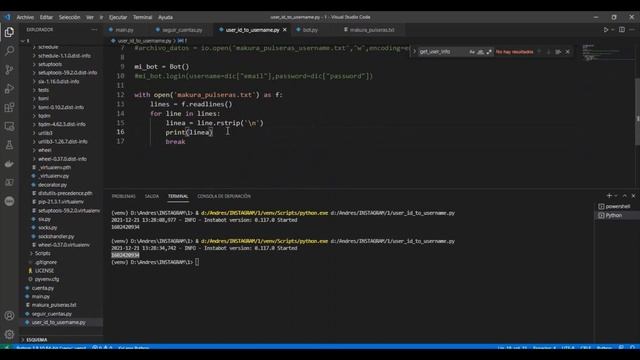Open the Explorer view in activity bar
Viewport: 640px width, 360px height.
pyautogui.click(x=9, y=32)
